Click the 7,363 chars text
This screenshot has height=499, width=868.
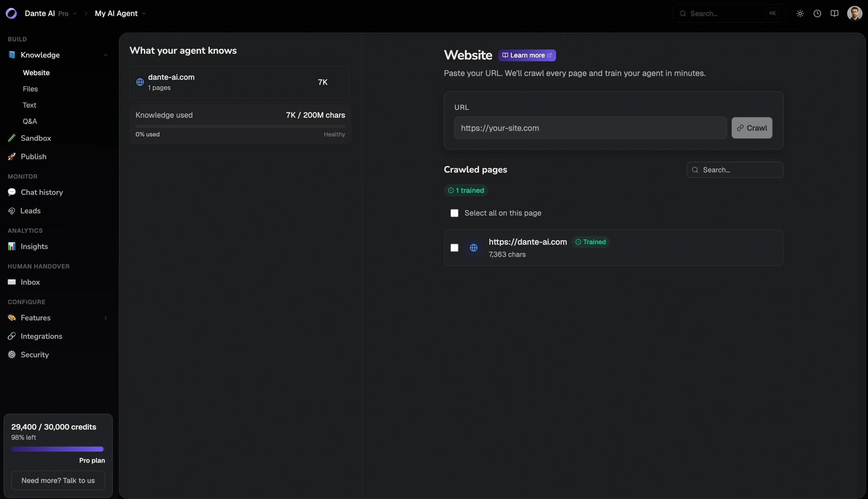(x=507, y=254)
